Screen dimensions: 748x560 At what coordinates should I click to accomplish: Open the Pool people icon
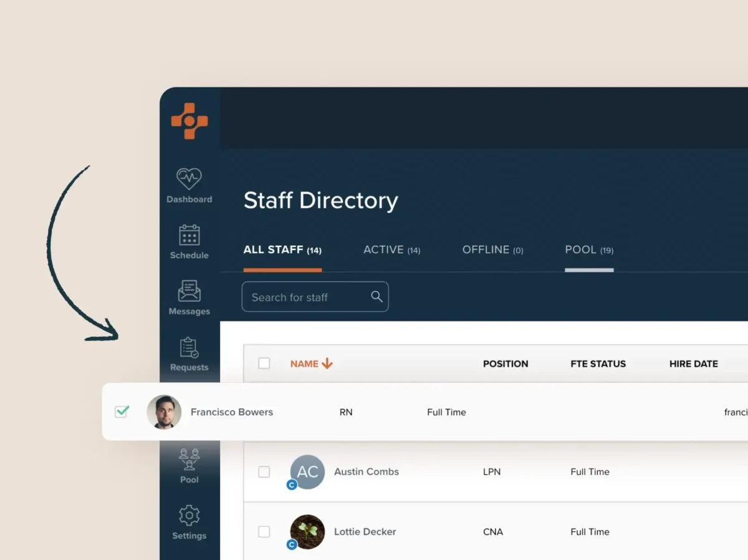click(x=189, y=460)
